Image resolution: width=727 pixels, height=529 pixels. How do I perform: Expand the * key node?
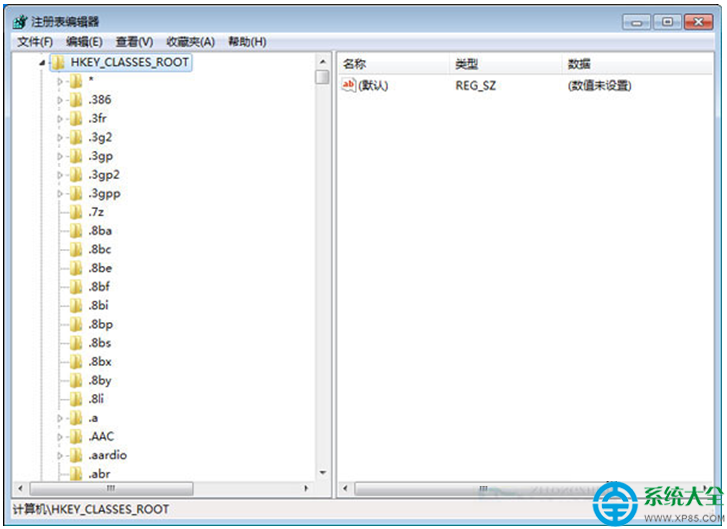click(x=60, y=81)
